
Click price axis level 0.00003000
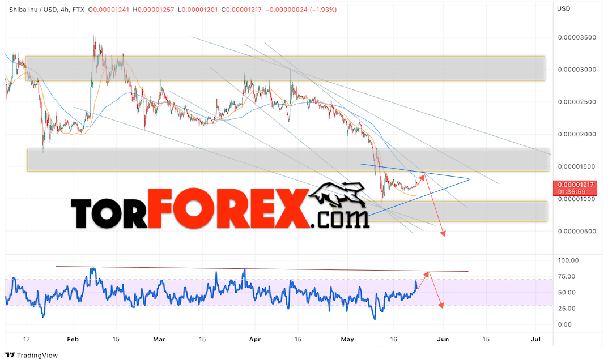577,70
